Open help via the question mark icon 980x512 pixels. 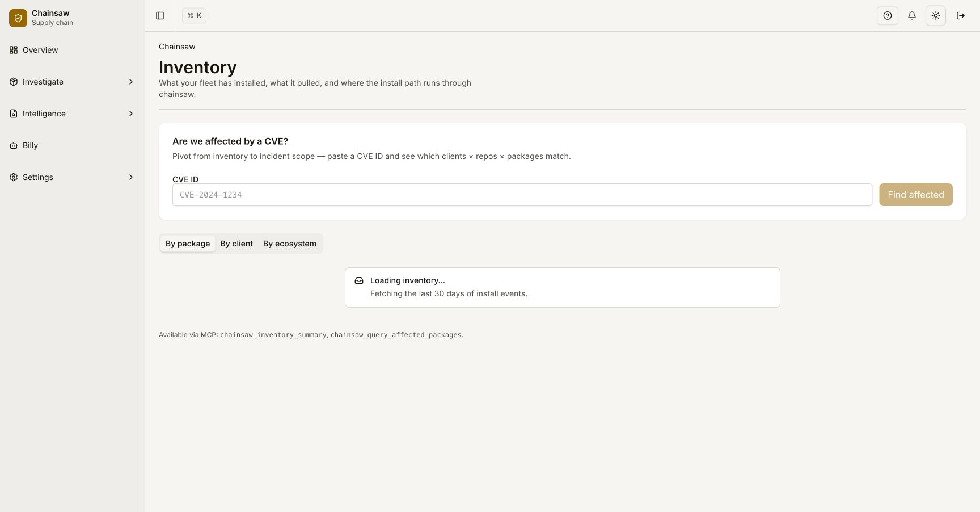click(x=888, y=16)
